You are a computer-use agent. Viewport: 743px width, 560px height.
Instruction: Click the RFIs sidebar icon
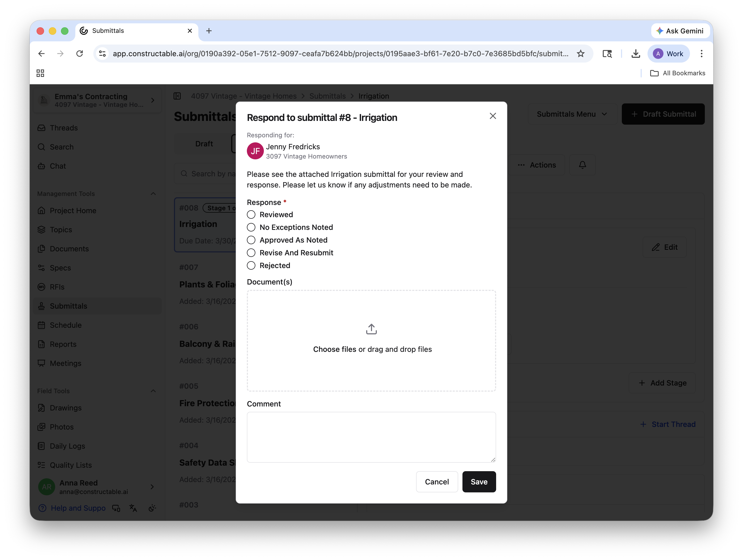point(41,287)
